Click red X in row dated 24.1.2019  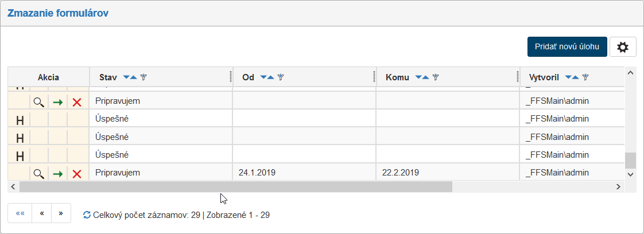[77, 174]
